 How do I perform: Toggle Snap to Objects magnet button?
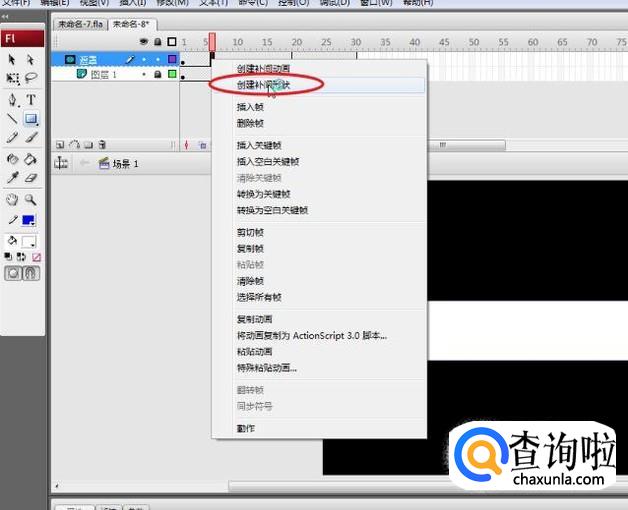tap(31, 273)
